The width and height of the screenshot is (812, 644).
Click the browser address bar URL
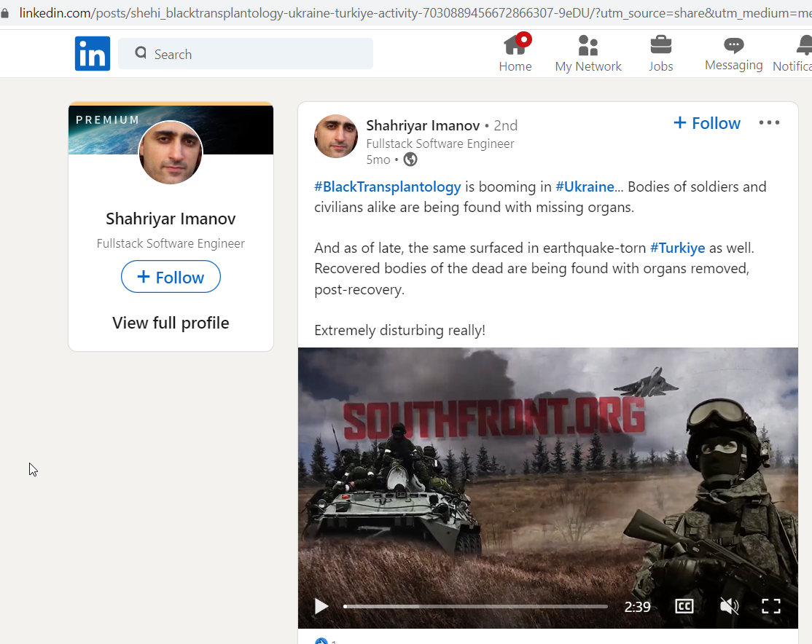[414, 13]
